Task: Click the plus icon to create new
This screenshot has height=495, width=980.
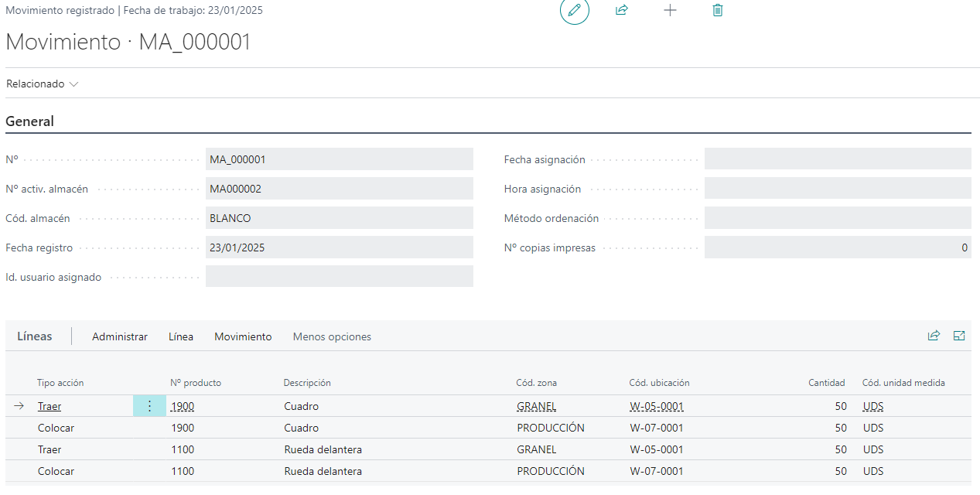Action: tap(670, 10)
